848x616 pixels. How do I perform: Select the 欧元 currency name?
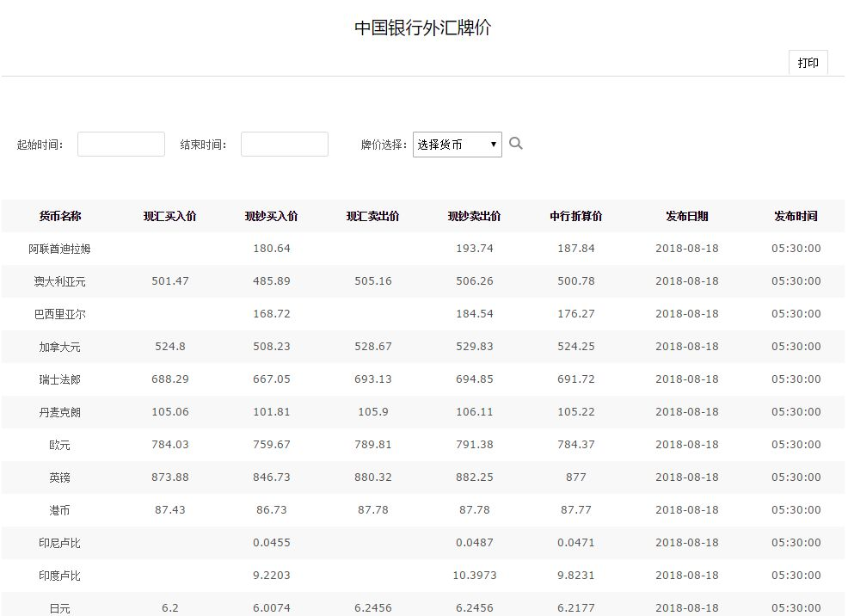[60, 445]
